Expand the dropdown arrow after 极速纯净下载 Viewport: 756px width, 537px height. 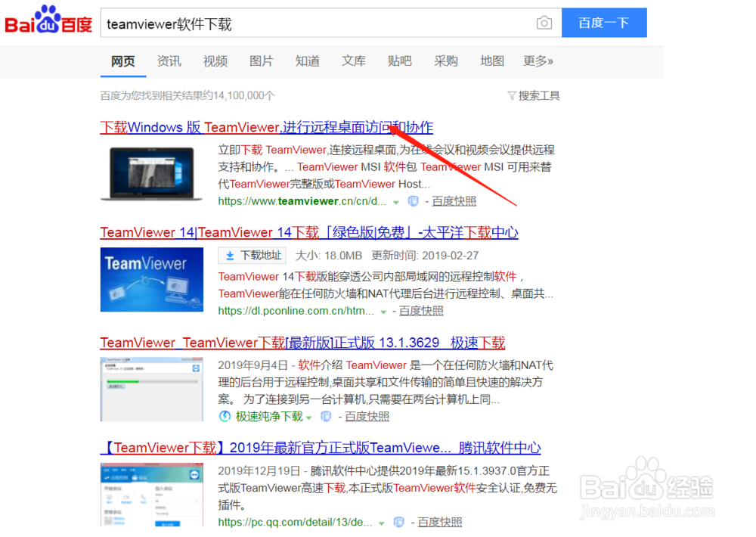click(308, 416)
